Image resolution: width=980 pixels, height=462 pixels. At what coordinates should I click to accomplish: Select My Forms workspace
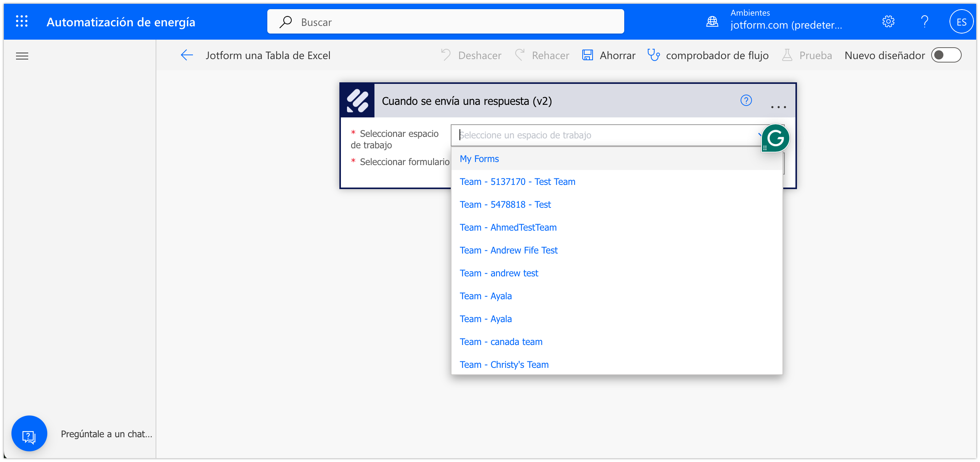(x=617, y=159)
